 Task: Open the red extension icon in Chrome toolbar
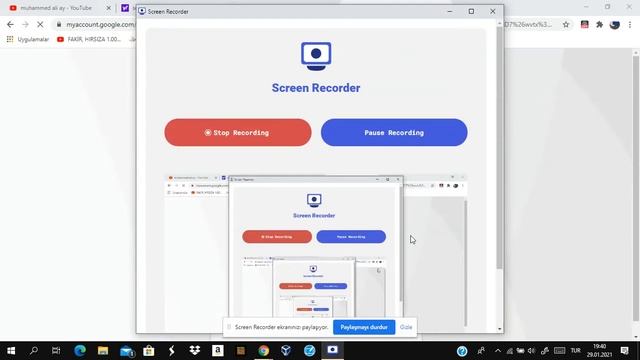coord(584,24)
